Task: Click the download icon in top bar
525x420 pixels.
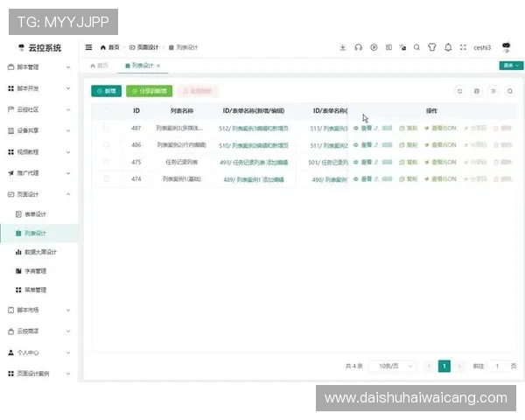Action: (x=342, y=47)
